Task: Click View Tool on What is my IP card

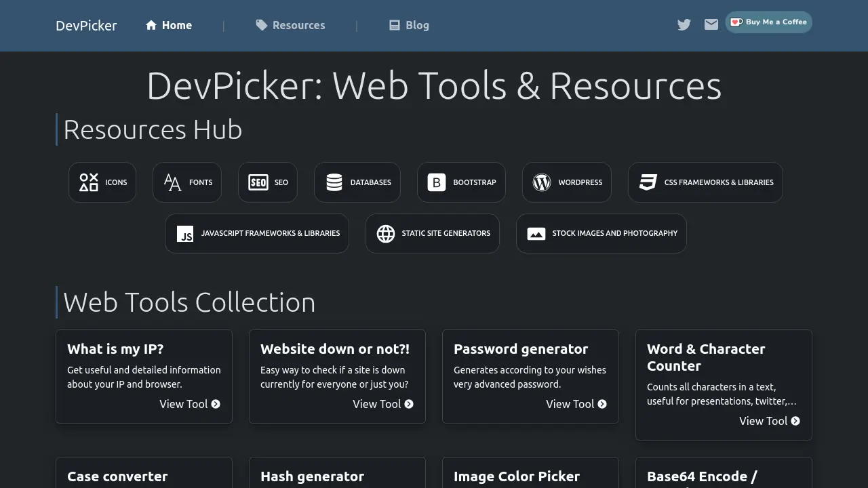Action: pos(190,404)
